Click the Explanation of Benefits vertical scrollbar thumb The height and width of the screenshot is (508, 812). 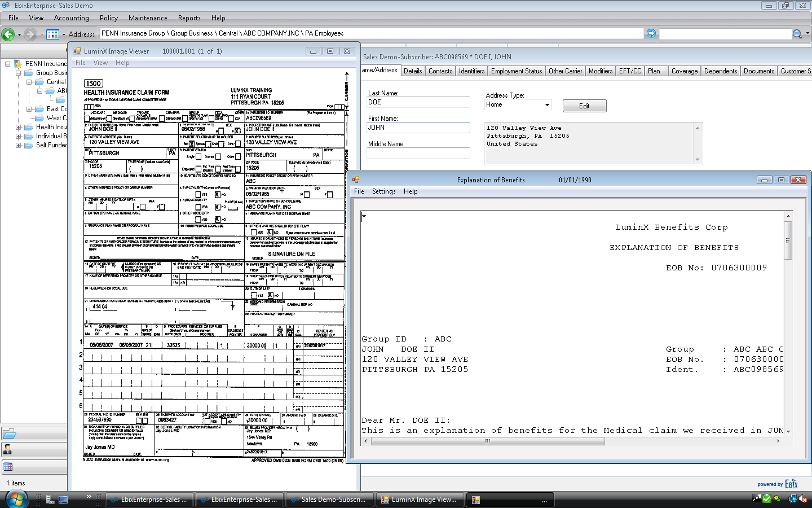click(x=788, y=240)
